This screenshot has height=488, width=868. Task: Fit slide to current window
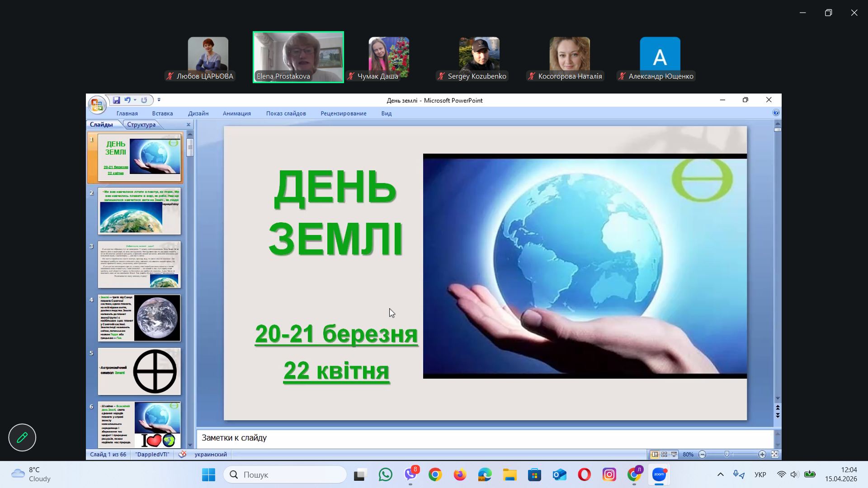tap(774, 455)
